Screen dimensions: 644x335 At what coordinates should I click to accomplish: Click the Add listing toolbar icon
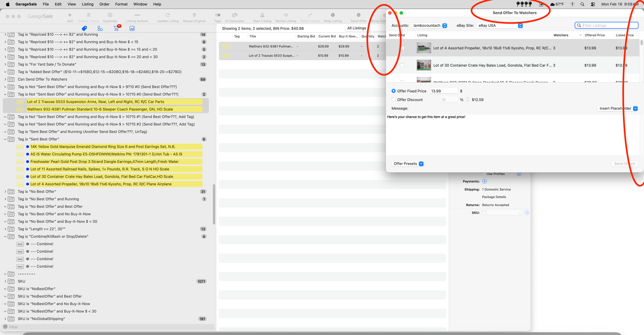tap(70, 15)
